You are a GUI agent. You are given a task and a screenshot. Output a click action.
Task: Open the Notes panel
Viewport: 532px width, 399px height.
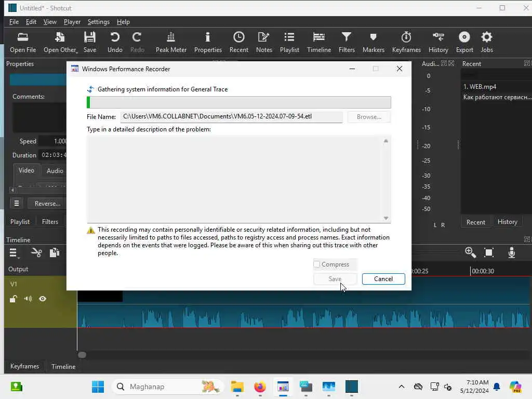coord(264,42)
